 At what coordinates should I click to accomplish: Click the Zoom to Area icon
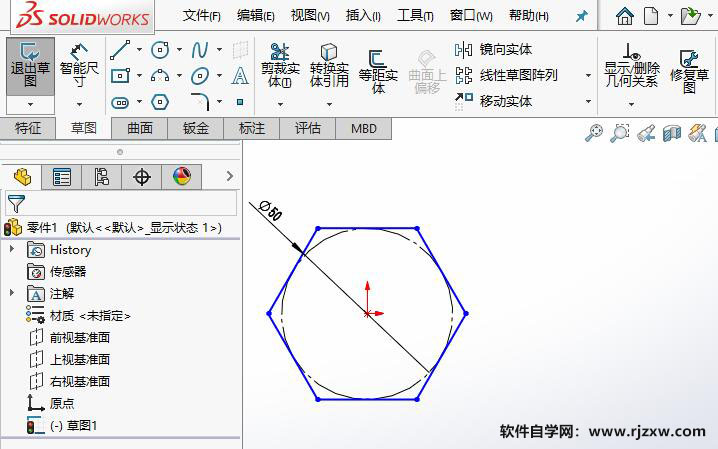coord(620,133)
